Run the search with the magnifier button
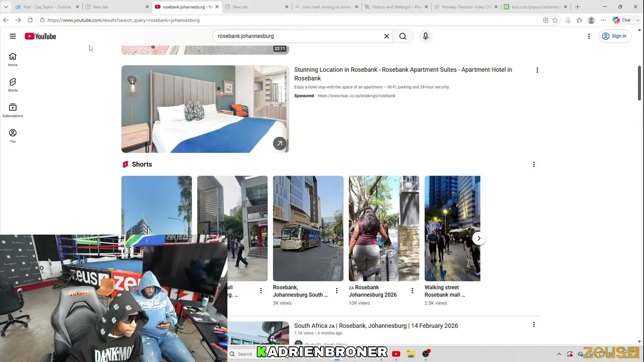This screenshot has width=644, height=362. click(403, 36)
